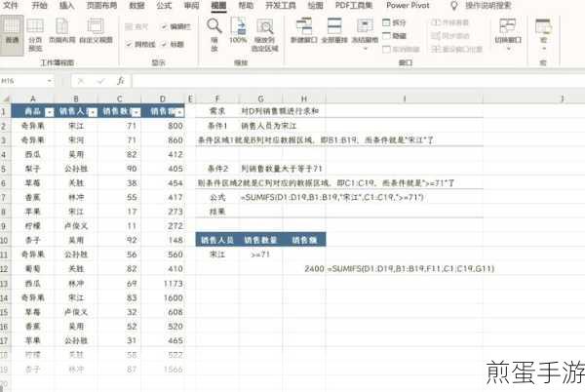The width and height of the screenshot is (585, 392).
Task: Toggle the Headings (标题) checkbox
Action: pyautogui.click(x=173, y=45)
